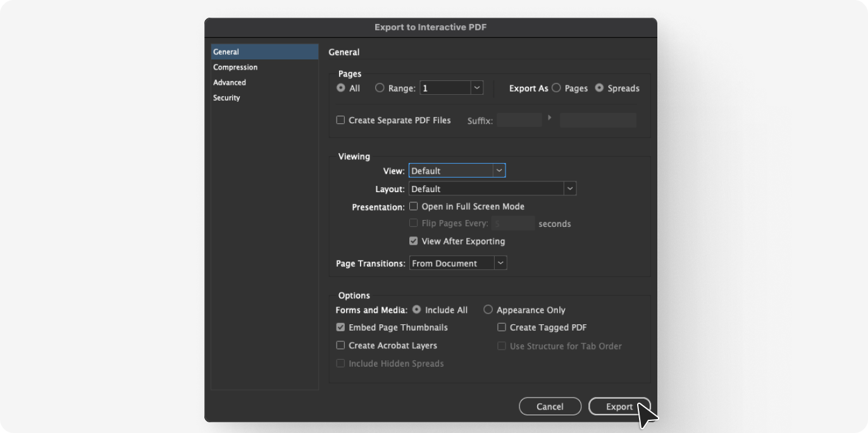This screenshot has width=868, height=433.
Task: Enable Create Separate PDF Files checkbox
Action: (x=340, y=120)
